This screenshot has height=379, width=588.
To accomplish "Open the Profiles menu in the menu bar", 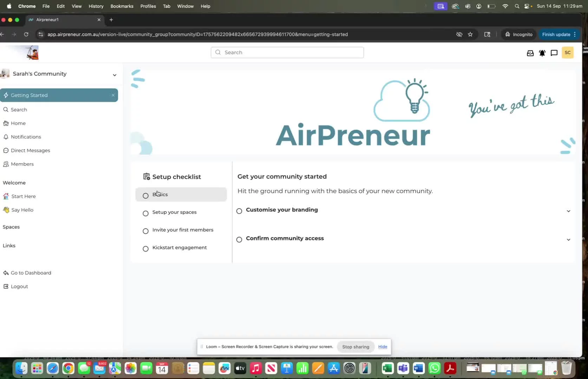I will (148, 6).
